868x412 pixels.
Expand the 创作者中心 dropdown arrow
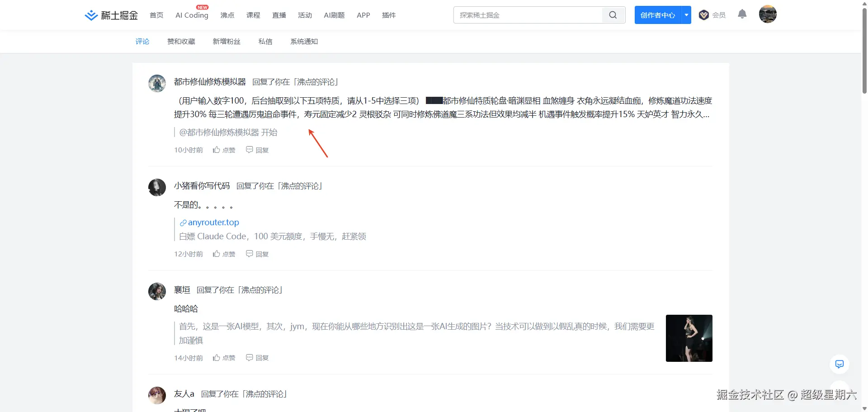point(686,14)
